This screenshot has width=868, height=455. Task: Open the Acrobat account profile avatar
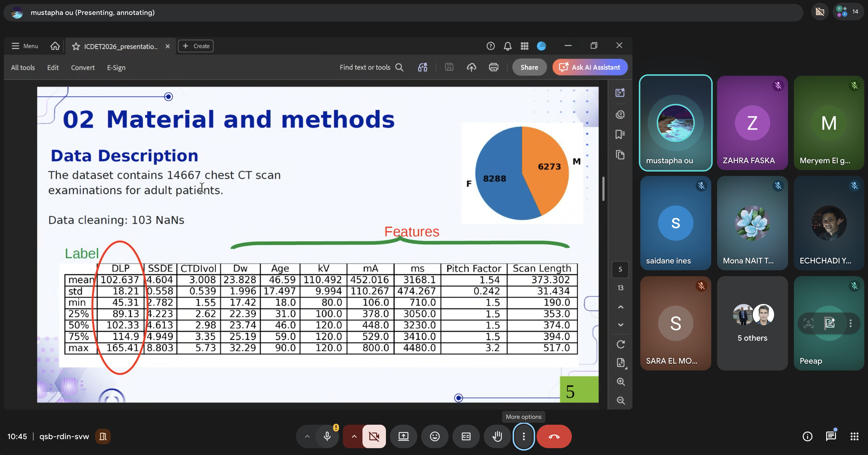[x=541, y=46]
